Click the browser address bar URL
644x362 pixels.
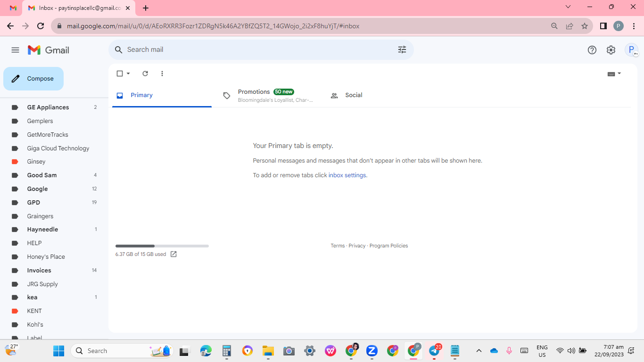click(213, 26)
